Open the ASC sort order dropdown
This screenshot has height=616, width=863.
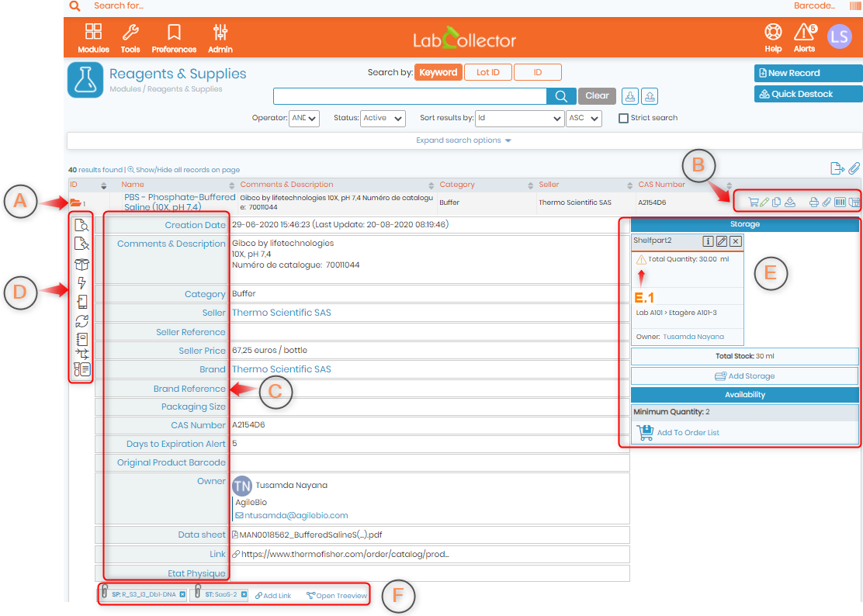[584, 118]
